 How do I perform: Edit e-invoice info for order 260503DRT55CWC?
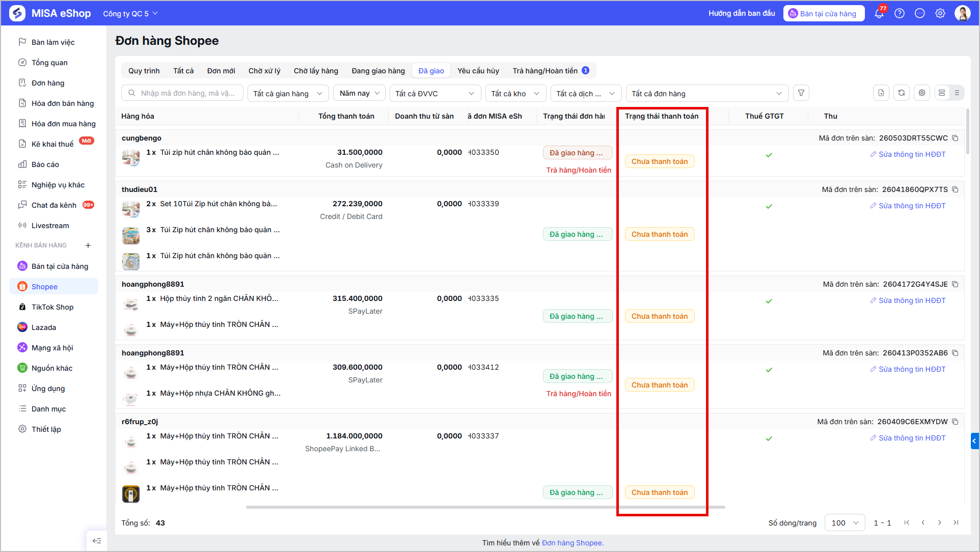(908, 154)
